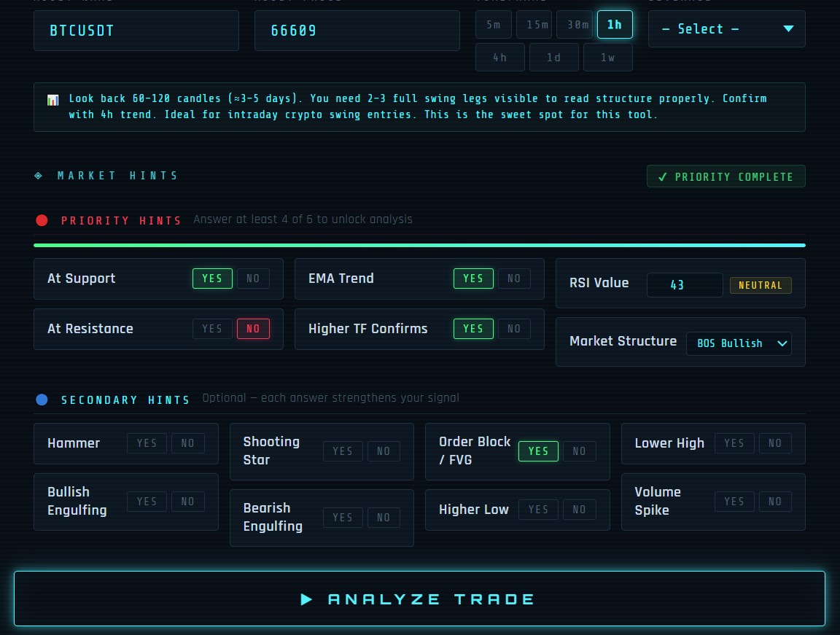840x635 pixels.
Task: Mark Bearish Engulfing as NO
Action: click(384, 518)
